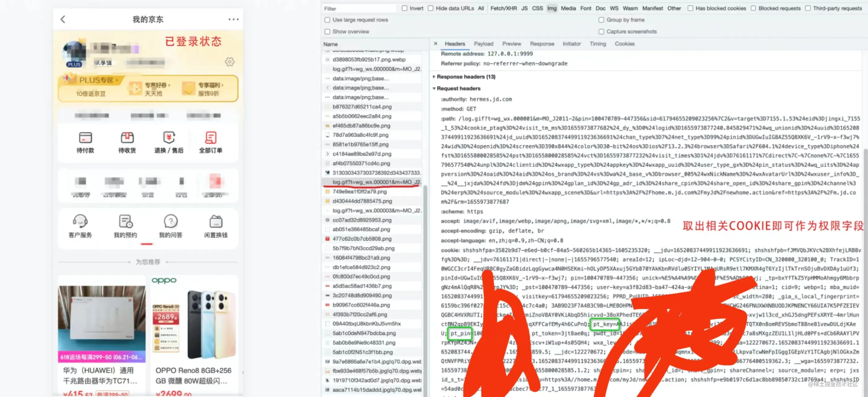The height and width of the screenshot is (397, 868).
Task: Open 待收货 awaiting delivery orders
Action: pyautogui.click(x=127, y=143)
